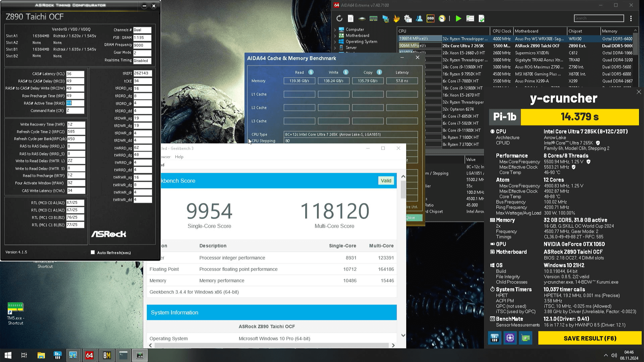Expand the Operating System tree node
This screenshot has height=362, width=644.
tap(335, 42)
